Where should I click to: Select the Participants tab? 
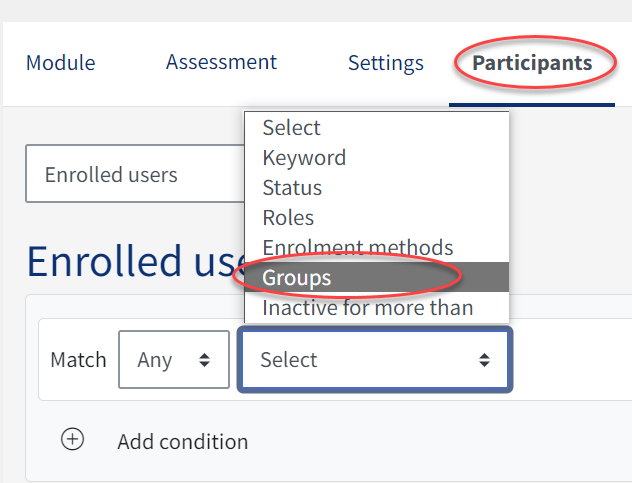531,63
